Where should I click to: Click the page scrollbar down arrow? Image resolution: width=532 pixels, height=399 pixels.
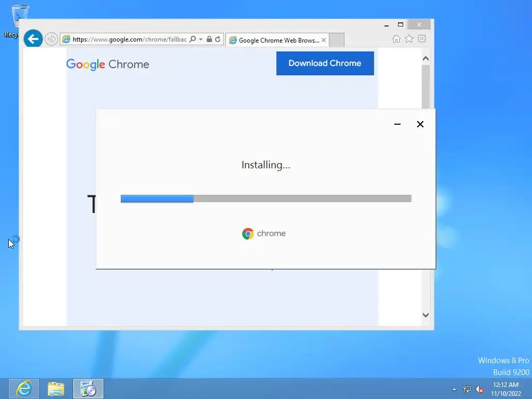[x=426, y=315]
